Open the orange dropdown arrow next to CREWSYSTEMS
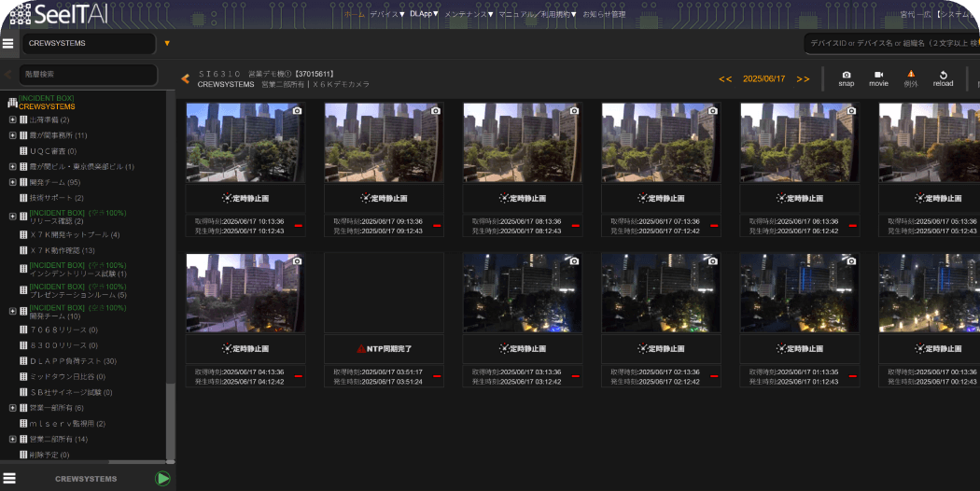 [x=167, y=44]
